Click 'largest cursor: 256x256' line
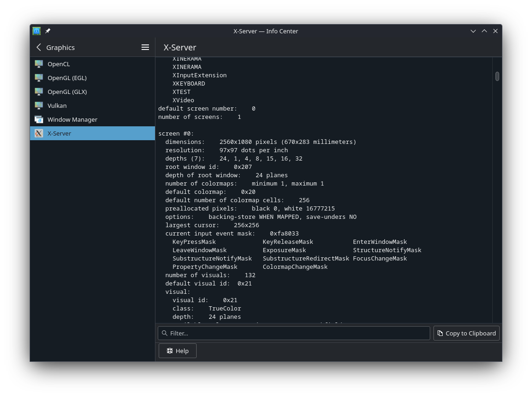This screenshot has width=532, height=397. [x=212, y=225]
